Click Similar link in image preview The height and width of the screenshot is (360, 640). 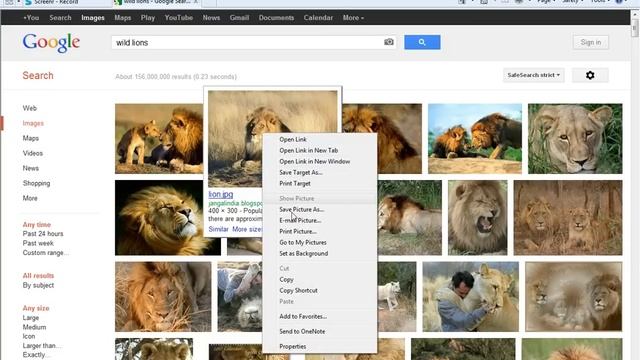pos(218,229)
